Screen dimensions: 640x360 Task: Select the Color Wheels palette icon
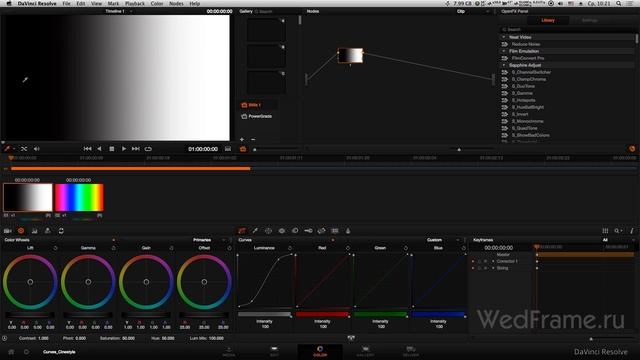(x=21, y=231)
